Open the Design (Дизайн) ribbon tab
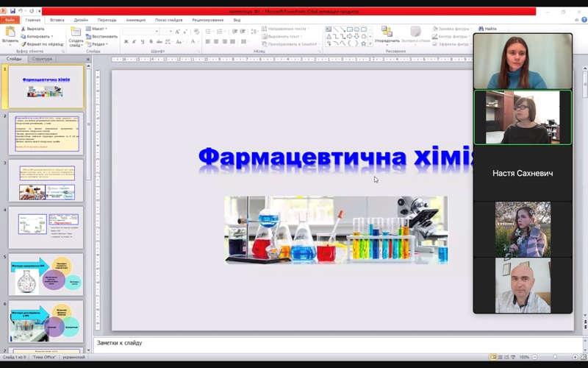Viewport: 588px width, 368px height. point(81,20)
